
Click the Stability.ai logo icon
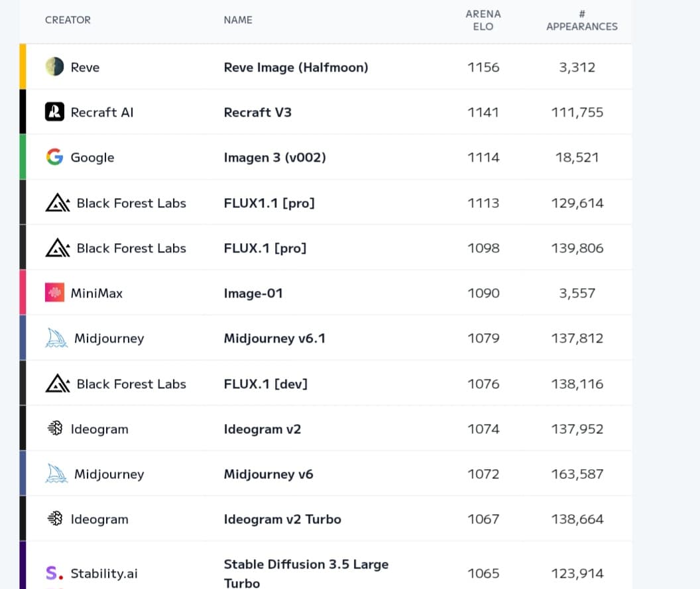[54, 573]
